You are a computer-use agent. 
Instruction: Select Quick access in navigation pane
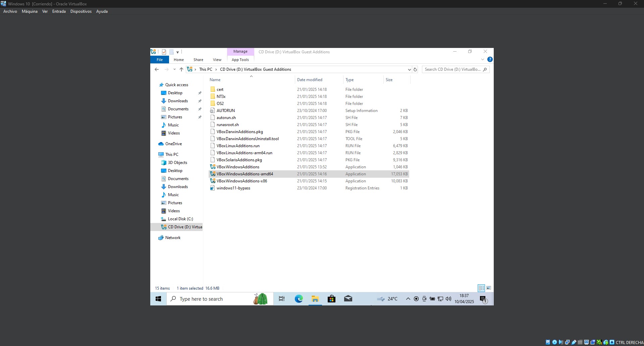point(176,85)
